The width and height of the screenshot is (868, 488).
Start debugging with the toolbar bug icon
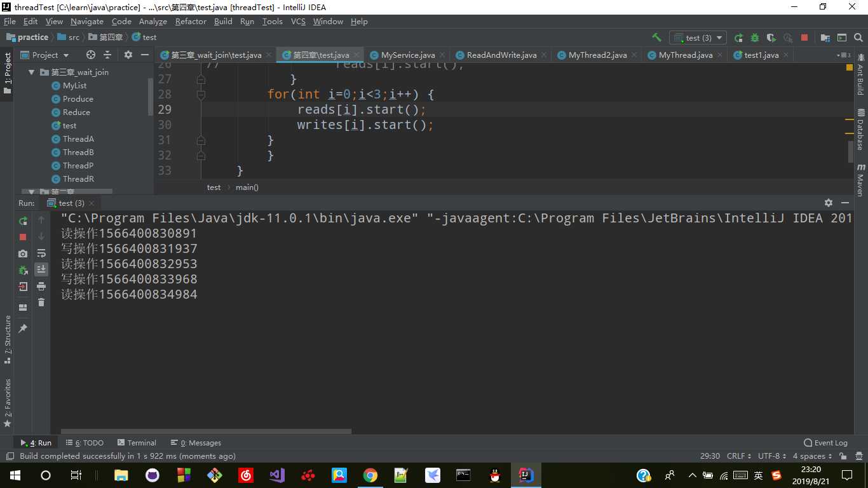pos(755,37)
